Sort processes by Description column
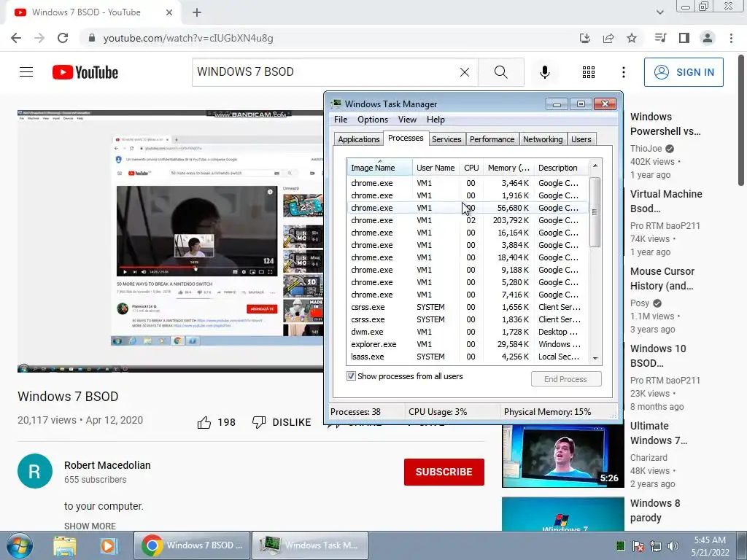The width and height of the screenshot is (747, 560). pos(561,168)
